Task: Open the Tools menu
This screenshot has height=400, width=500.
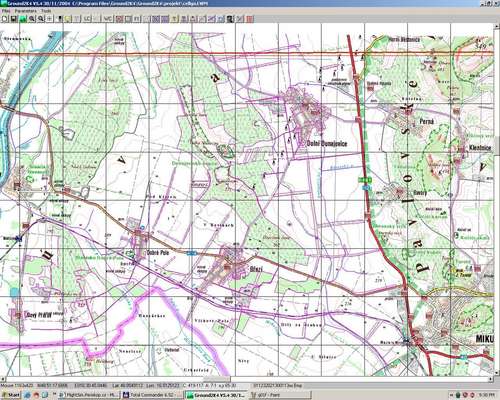Action: click(46, 11)
